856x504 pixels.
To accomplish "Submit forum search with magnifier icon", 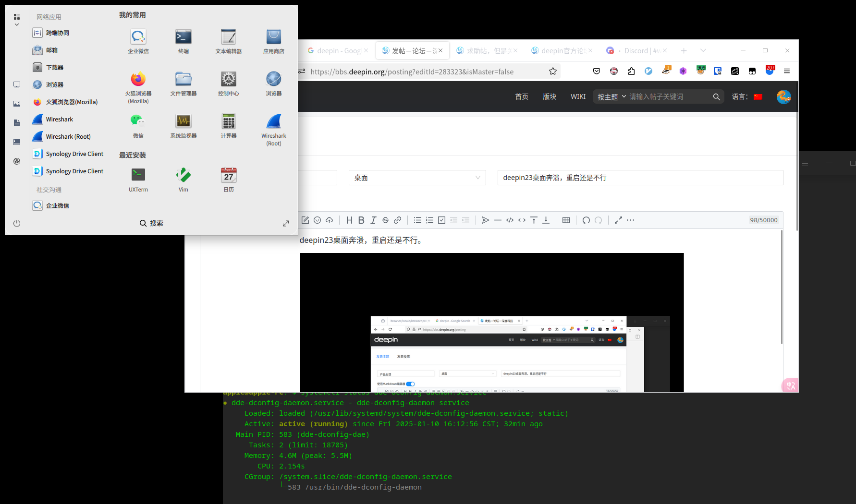I will (x=716, y=96).
